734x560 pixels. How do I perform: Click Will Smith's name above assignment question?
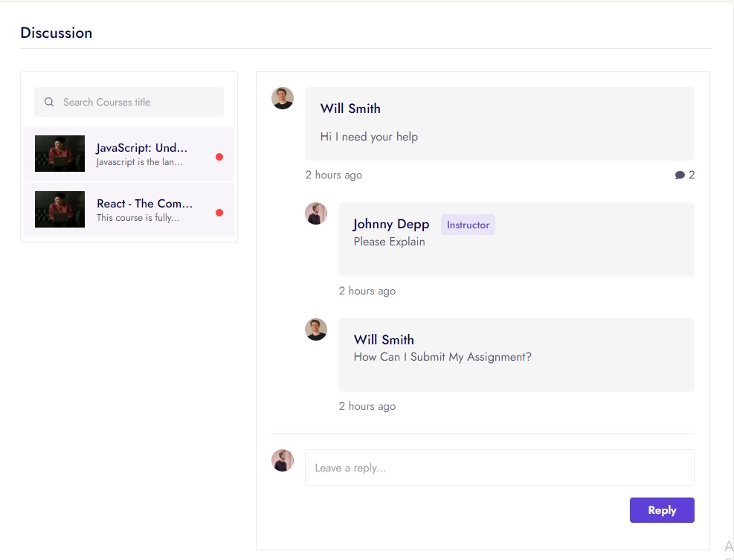click(384, 340)
